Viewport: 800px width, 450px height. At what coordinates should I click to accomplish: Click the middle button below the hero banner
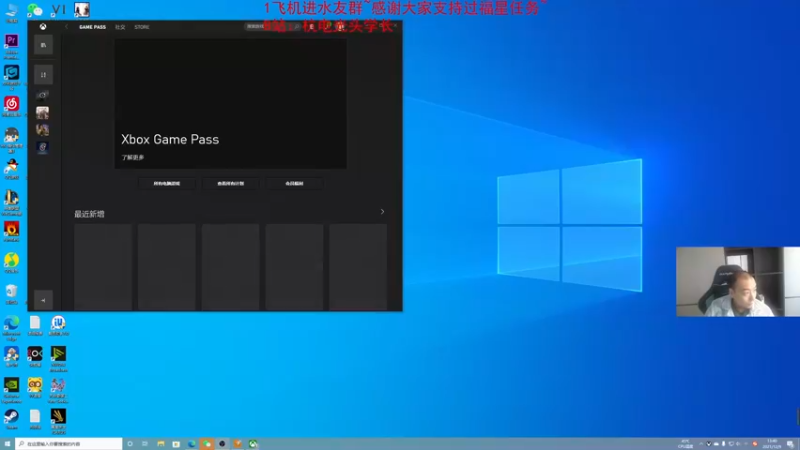click(231, 183)
